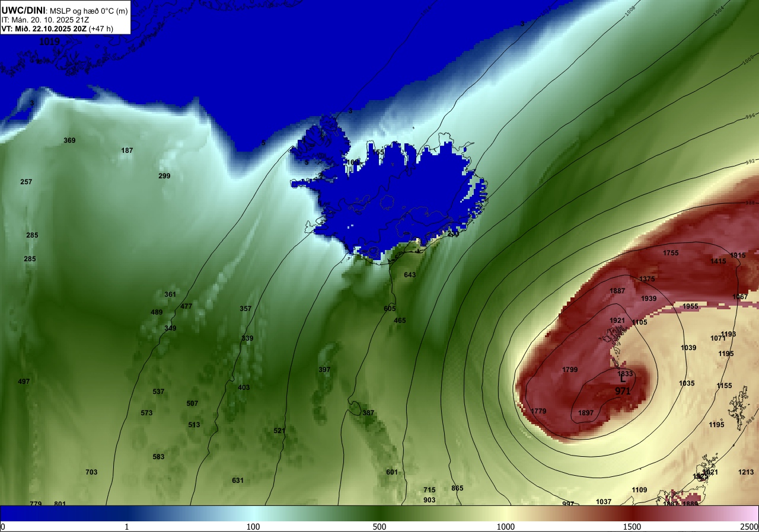Click the height value "1071"
This screenshot has height=532, width=759.
click(718, 338)
